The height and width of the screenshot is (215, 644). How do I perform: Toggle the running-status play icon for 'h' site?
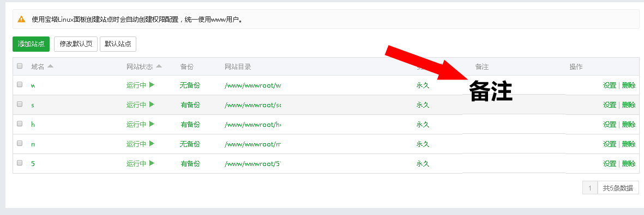tap(152, 124)
